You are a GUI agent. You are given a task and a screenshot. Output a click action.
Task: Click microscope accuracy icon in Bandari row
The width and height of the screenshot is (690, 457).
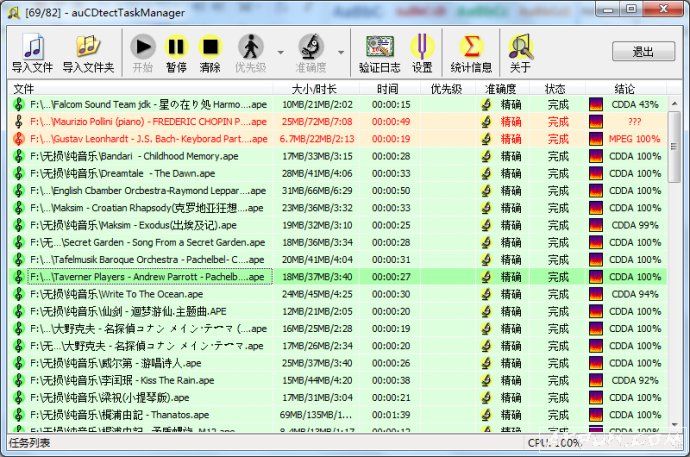click(x=486, y=156)
